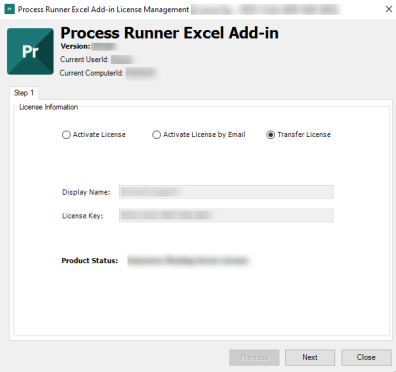
Task: Click the Product Status label
Action: pos(90,261)
